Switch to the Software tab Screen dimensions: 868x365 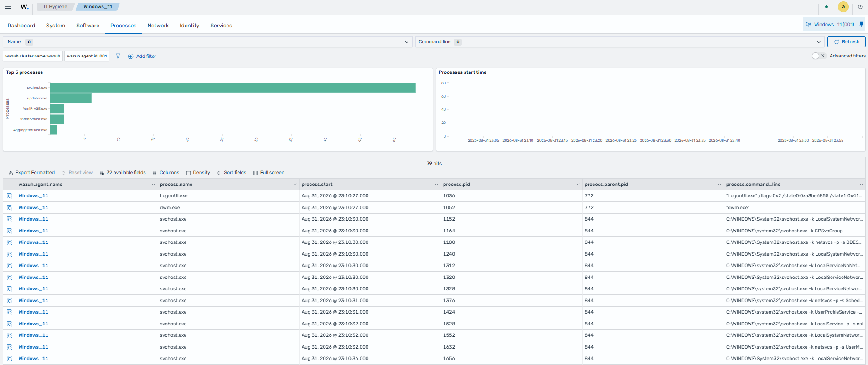[x=88, y=26]
